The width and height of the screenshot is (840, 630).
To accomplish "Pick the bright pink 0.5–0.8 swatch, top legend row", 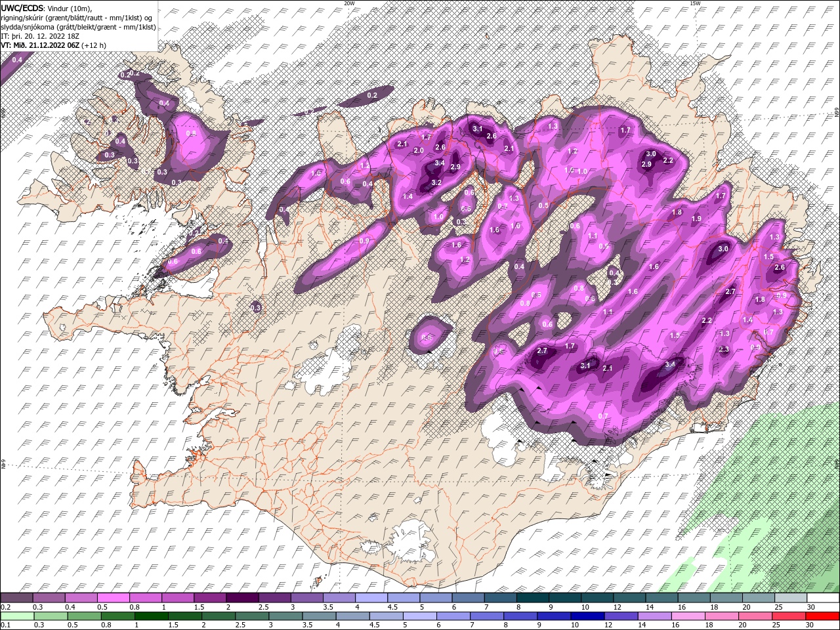I will click(113, 598).
